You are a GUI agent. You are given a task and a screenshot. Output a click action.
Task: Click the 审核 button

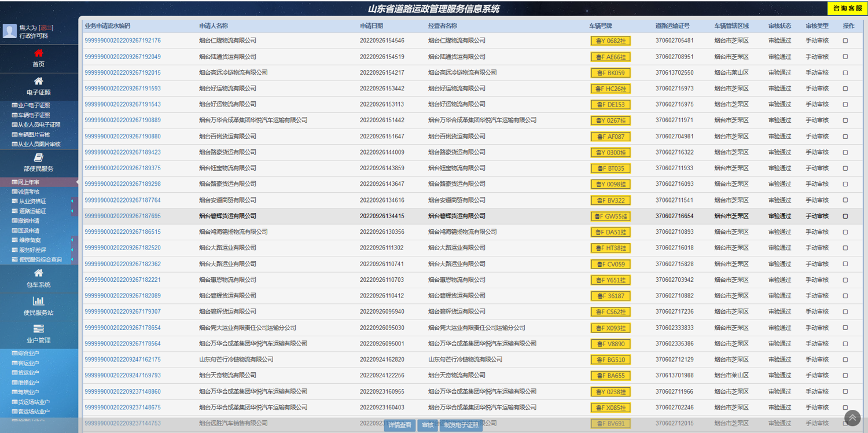(428, 425)
